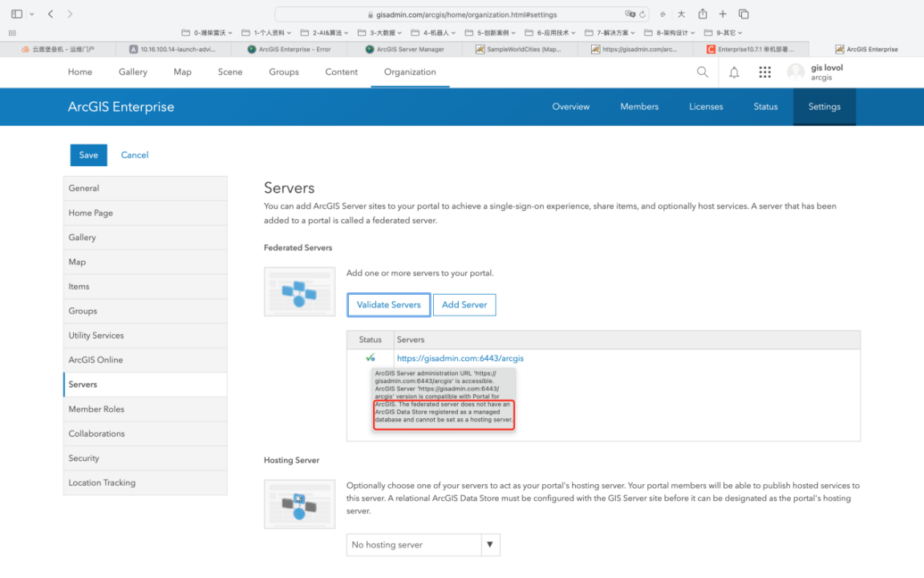
Task: Switch to the Licenses tab
Action: coord(706,107)
